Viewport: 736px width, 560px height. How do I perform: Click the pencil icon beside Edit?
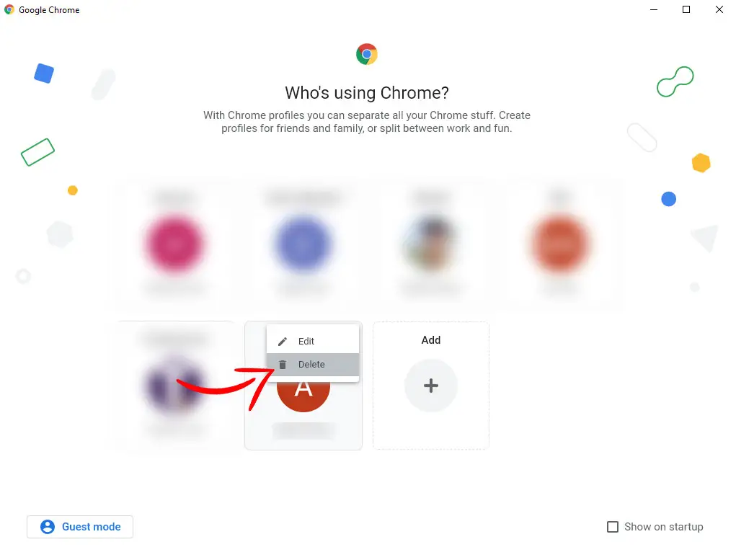click(283, 342)
